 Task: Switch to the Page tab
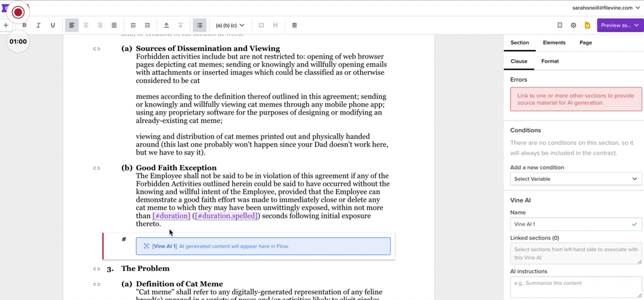(x=585, y=43)
